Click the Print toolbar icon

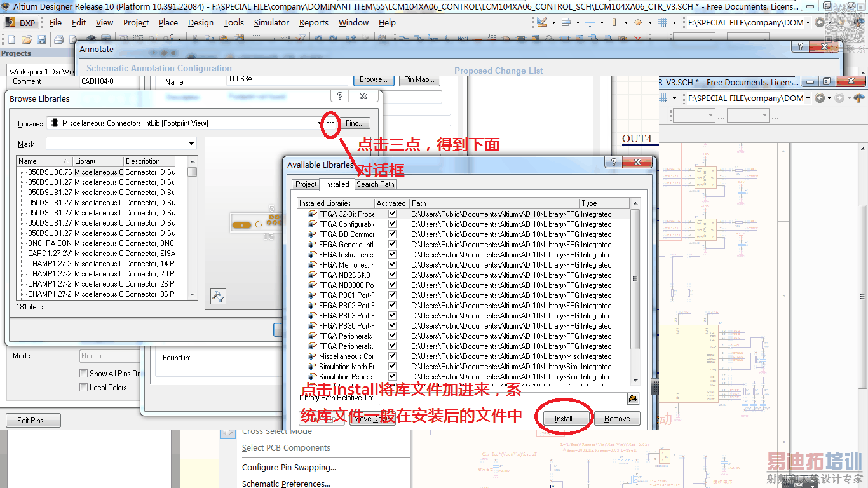[59, 40]
